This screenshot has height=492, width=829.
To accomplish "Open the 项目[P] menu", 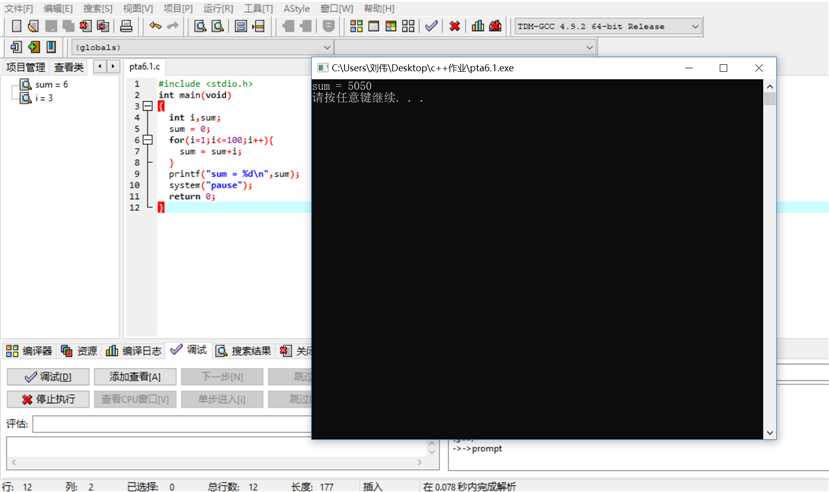I will 178,8.
